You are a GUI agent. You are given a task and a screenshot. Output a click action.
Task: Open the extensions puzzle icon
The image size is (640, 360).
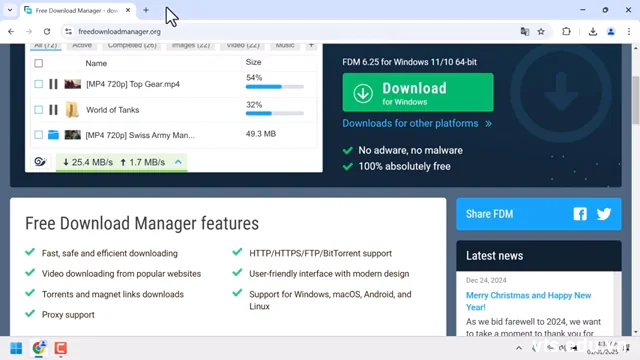coord(566,31)
